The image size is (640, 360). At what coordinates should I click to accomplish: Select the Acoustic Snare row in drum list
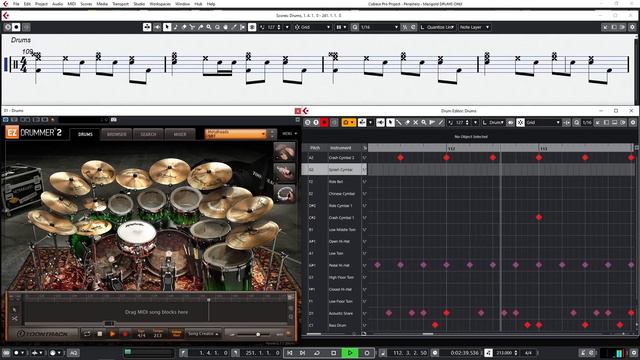pyautogui.click(x=334, y=313)
